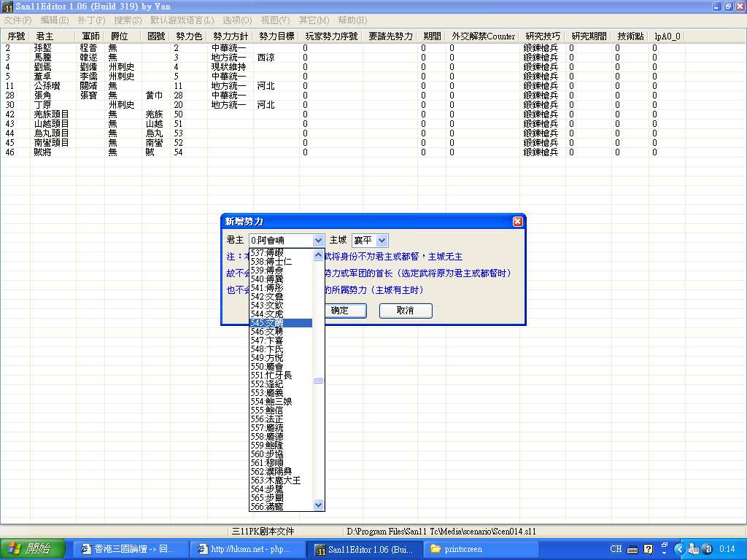Image resolution: width=747 pixels, height=560 pixels.
Task: Open the 文件(F) menu
Action: 18,20
